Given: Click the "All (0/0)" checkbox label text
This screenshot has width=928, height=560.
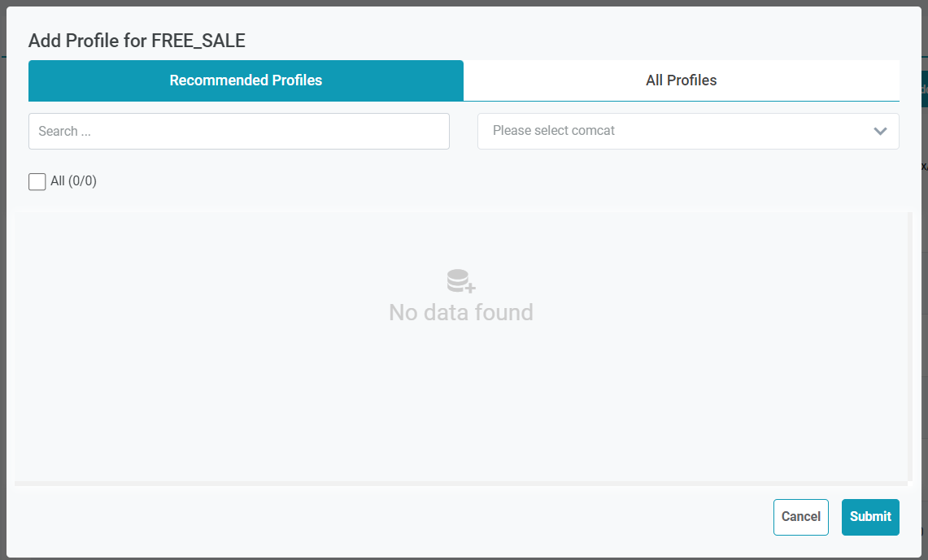Looking at the screenshot, I should (x=73, y=181).
